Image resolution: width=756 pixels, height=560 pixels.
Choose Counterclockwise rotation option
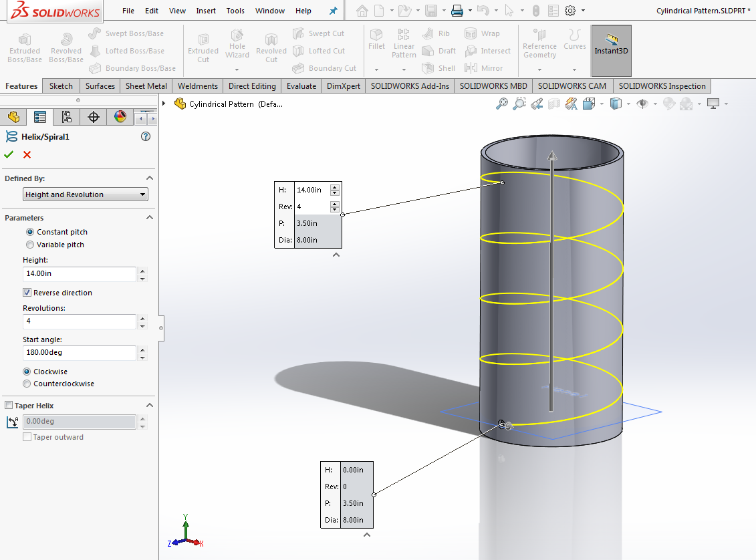click(x=27, y=384)
